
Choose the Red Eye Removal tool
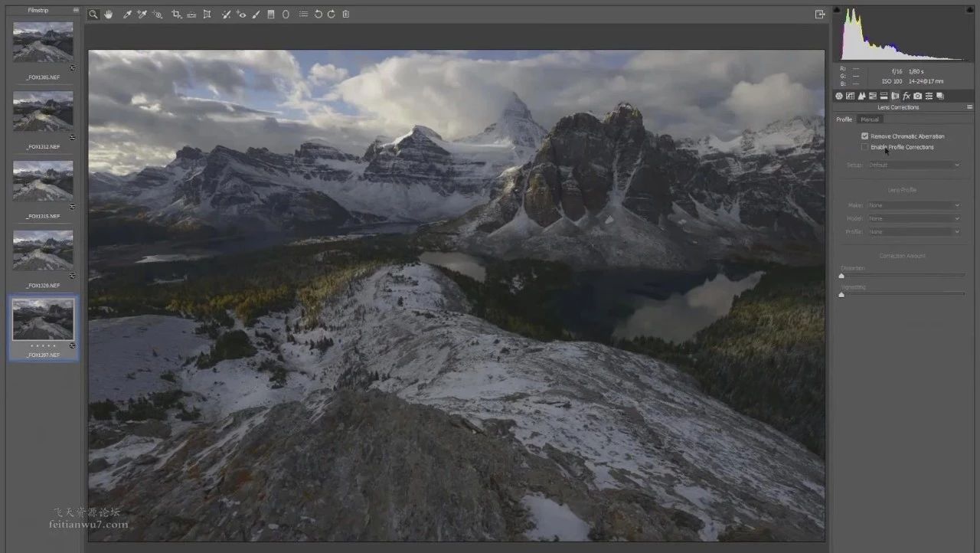coord(240,15)
